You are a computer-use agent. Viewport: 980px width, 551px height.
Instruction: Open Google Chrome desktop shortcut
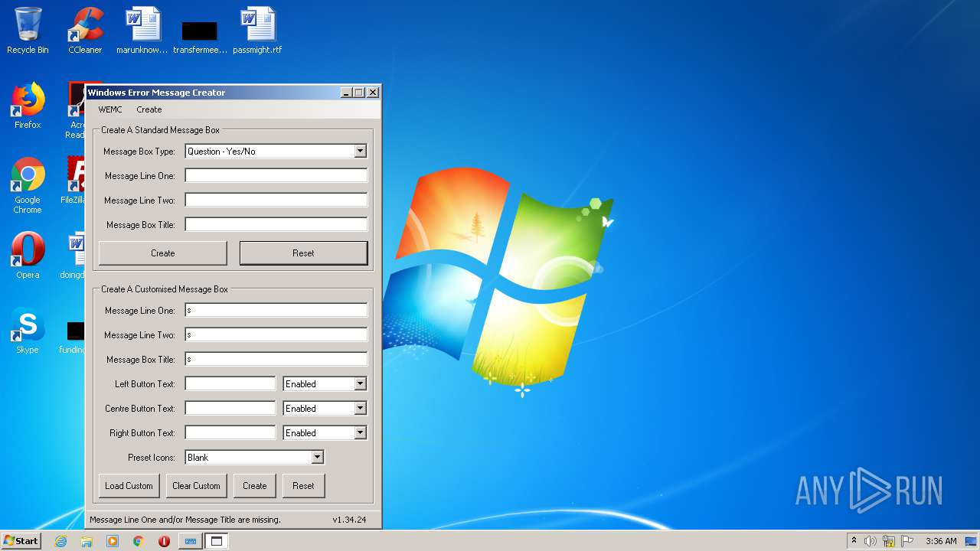tap(28, 185)
